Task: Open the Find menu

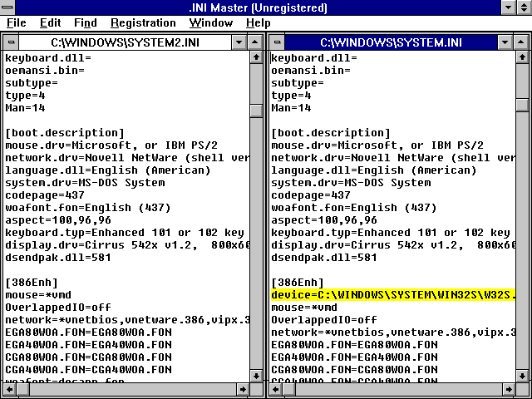Action: click(x=86, y=23)
